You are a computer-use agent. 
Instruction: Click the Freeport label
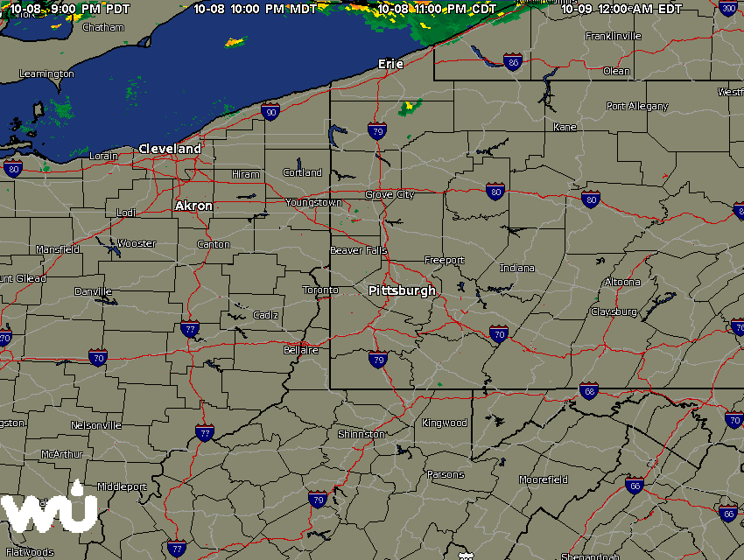click(x=444, y=261)
